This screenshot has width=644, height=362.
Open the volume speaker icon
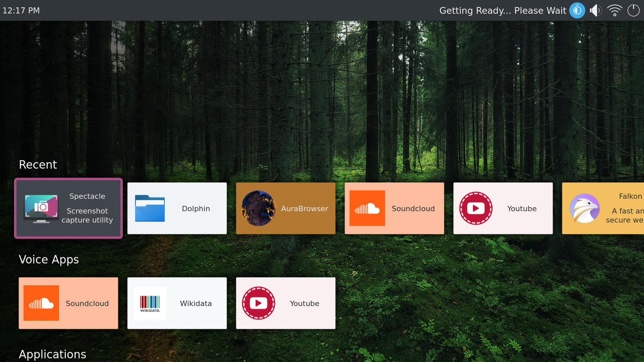tap(595, 10)
